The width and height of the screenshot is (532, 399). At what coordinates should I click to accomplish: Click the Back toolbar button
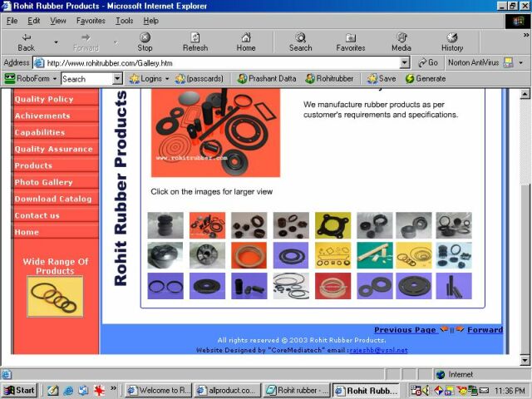click(26, 42)
